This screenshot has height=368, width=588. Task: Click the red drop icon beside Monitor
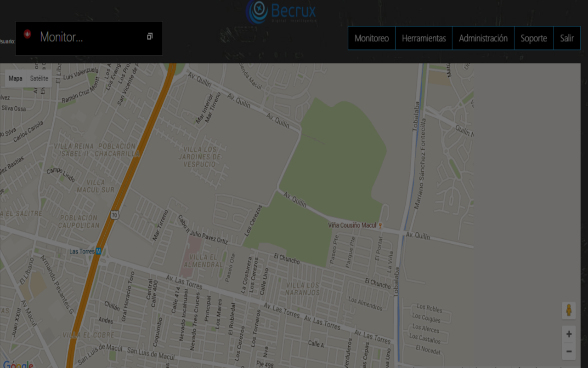point(27,34)
